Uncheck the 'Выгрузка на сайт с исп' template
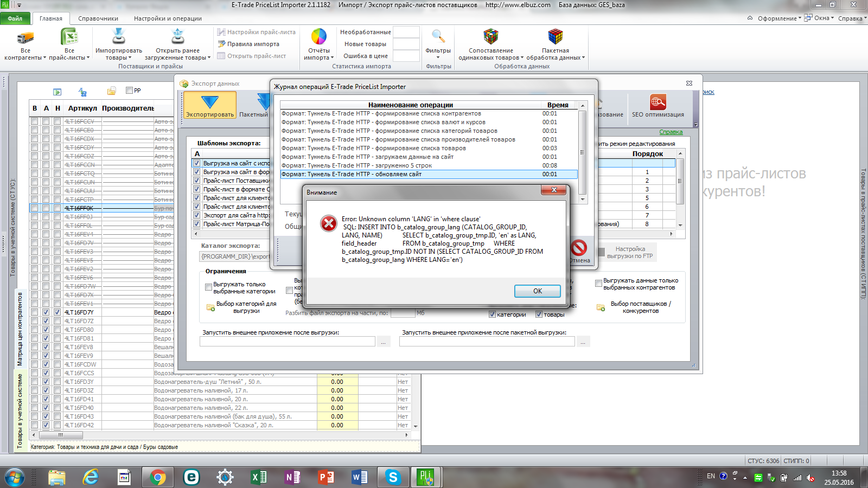The height and width of the screenshot is (488, 868). pyautogui.click(x=197, y=163)
